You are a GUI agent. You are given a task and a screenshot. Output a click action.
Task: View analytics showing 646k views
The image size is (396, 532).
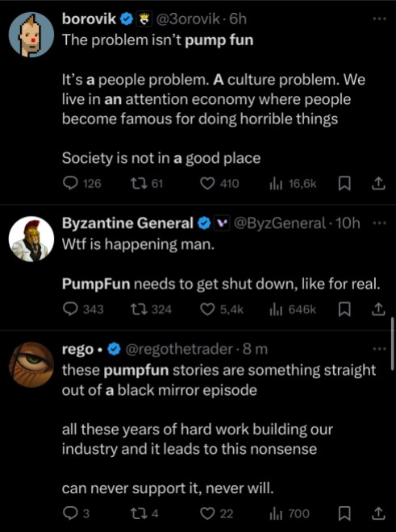293,310
